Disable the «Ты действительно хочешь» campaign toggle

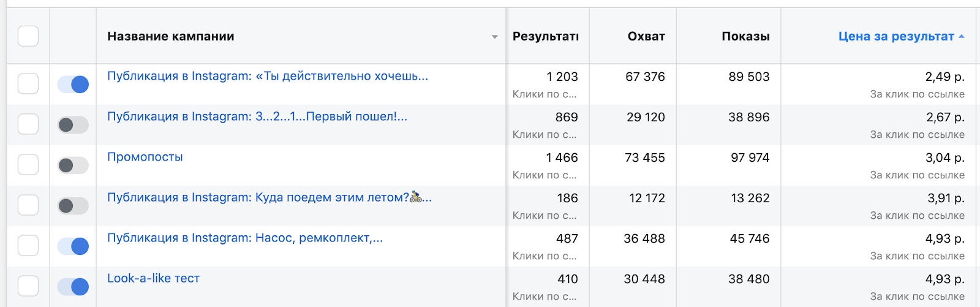(73, 85)
